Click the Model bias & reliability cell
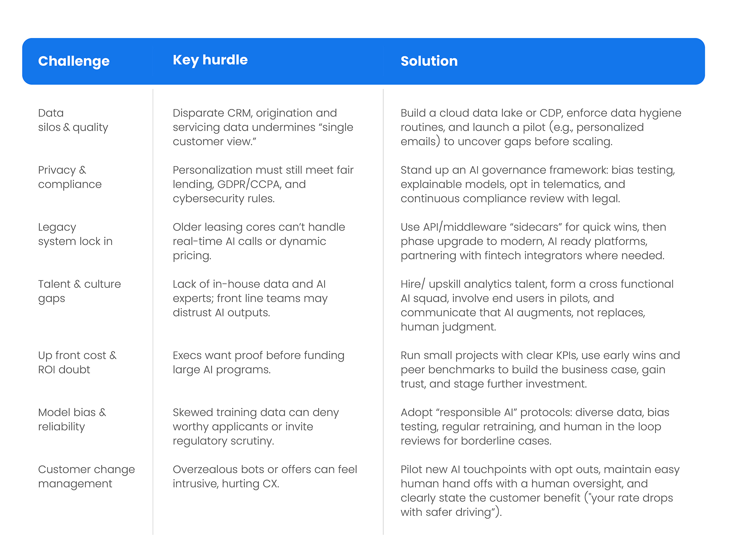Viewport: 730px width, 560px height. [72, 419]
